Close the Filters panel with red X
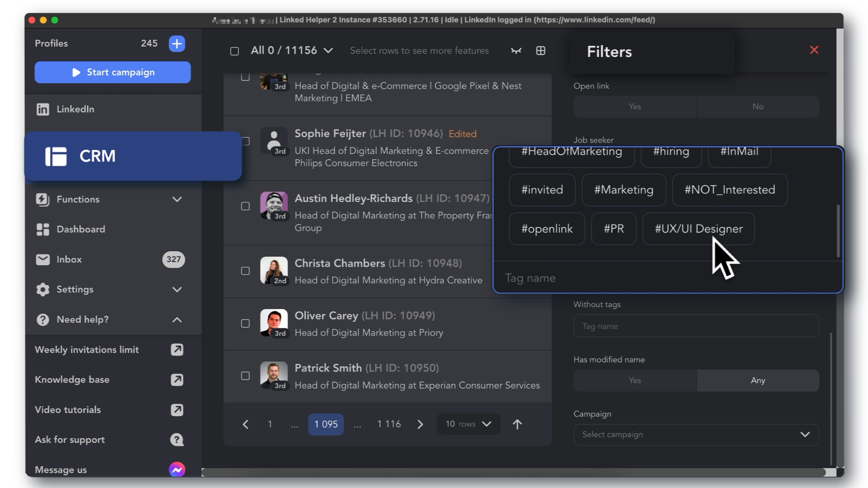 tap(814, 50)
